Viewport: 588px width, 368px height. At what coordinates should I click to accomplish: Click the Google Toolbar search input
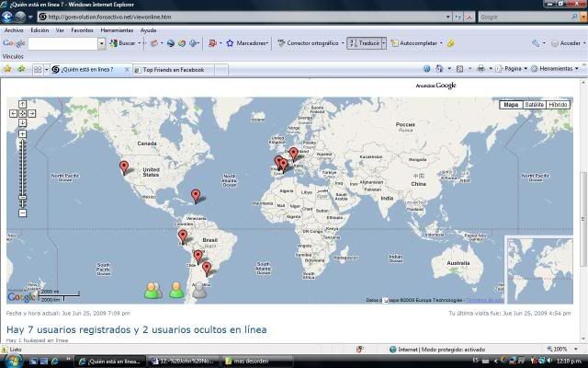click(x=63, y=43)
